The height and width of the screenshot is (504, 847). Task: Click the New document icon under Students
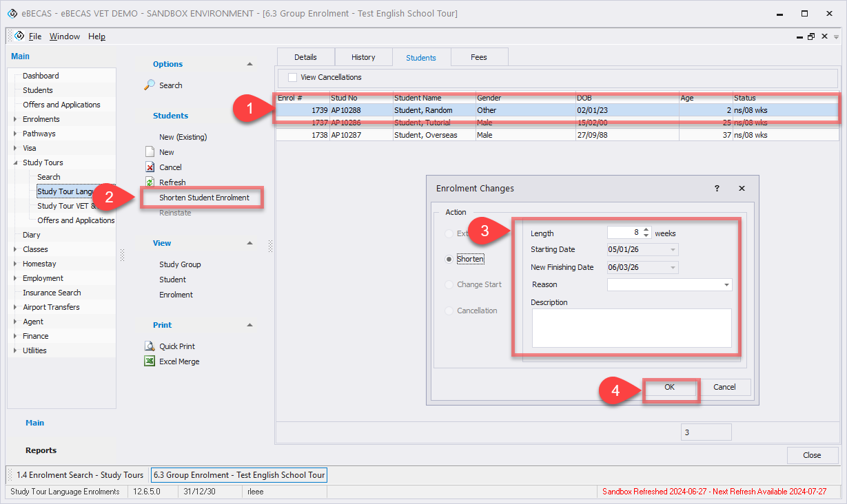pos(150,152)
